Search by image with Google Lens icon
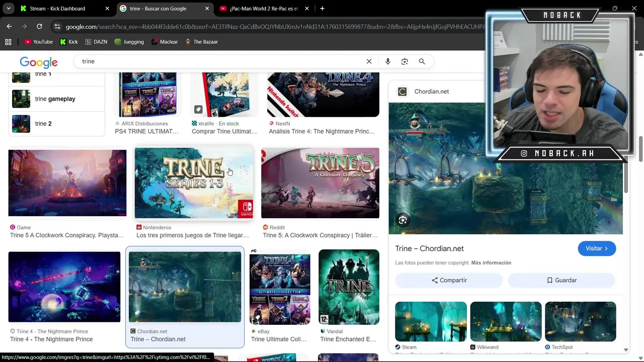Image resolution: width=644 pixels, height=362 pixels. [x=405, y=61]
